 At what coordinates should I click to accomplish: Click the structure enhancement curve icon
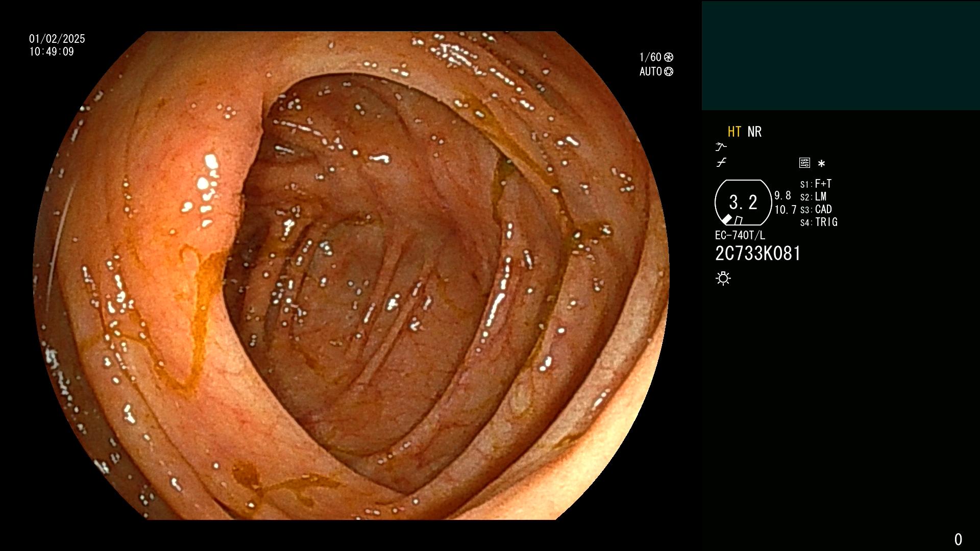click(x=721, y=163)
